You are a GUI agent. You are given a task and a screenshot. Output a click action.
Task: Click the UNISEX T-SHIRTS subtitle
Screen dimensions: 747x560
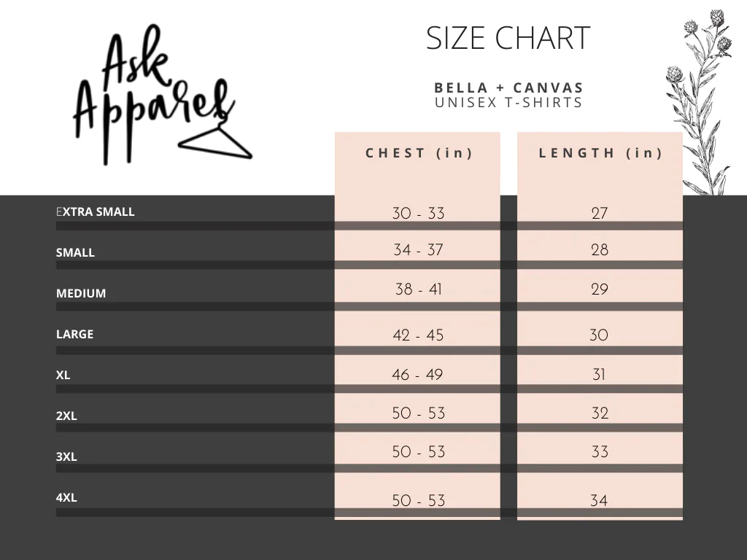pyautogui.click(x=508, y=102)
